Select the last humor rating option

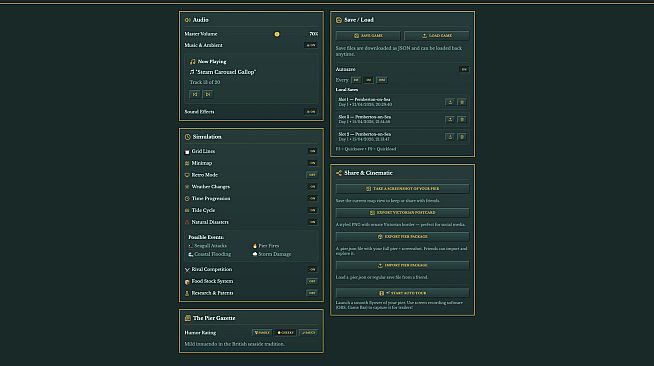[309, 333]
